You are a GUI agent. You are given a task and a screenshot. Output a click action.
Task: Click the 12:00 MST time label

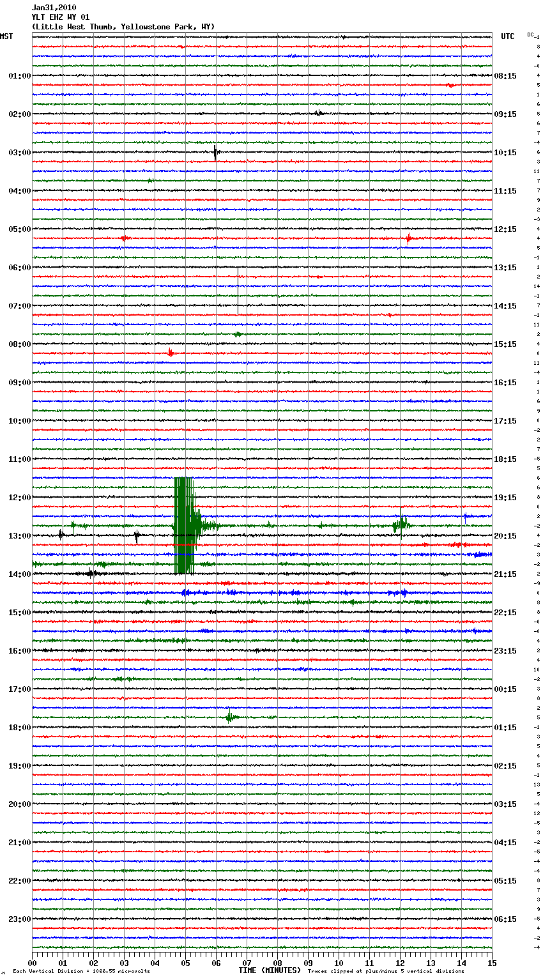[x=19, y=498]
